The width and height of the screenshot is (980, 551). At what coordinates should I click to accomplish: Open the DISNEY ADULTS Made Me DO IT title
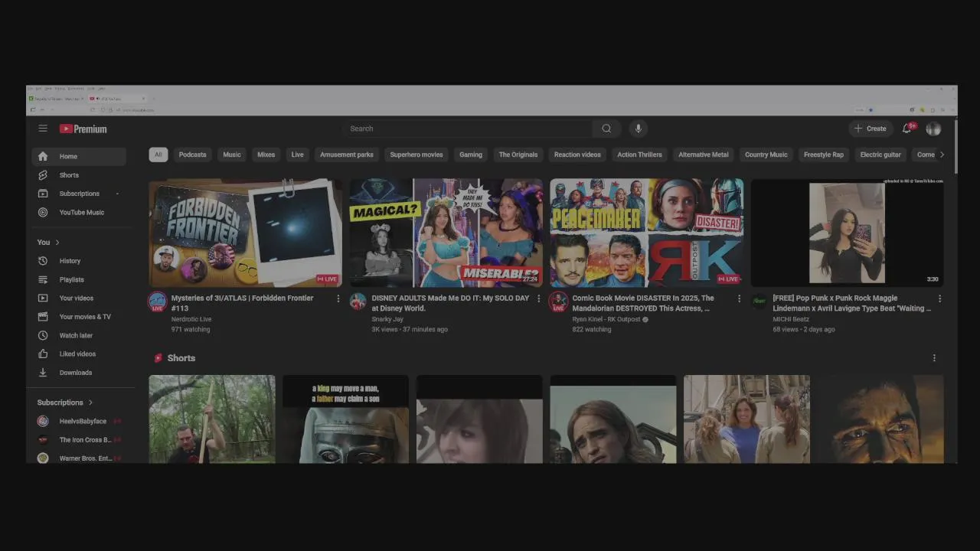(450, 303)
